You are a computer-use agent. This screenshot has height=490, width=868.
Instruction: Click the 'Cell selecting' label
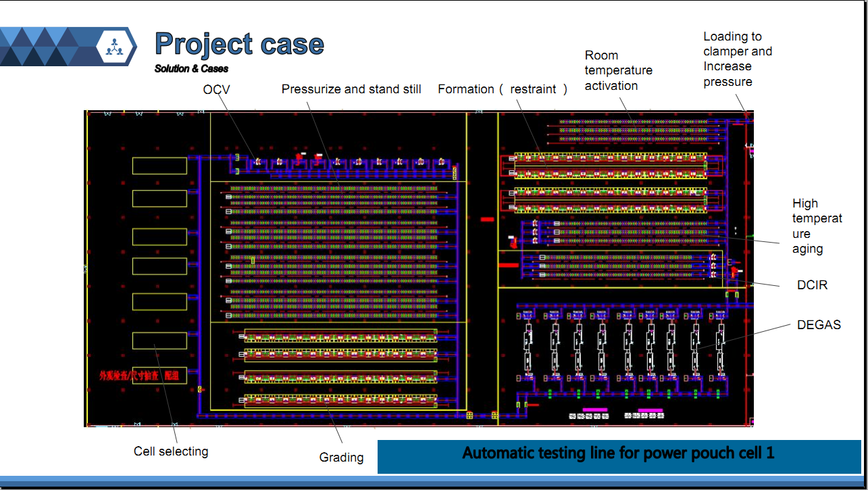(x=171, y=451)
